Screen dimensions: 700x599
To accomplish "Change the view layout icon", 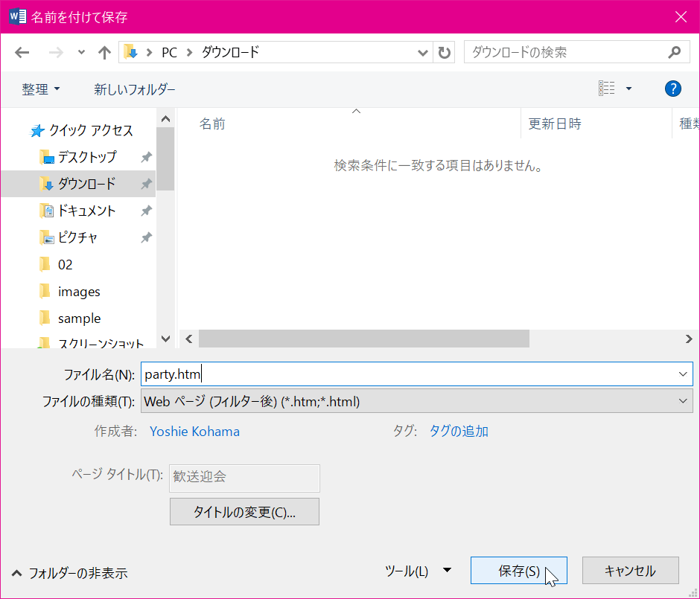I will 607,89.
